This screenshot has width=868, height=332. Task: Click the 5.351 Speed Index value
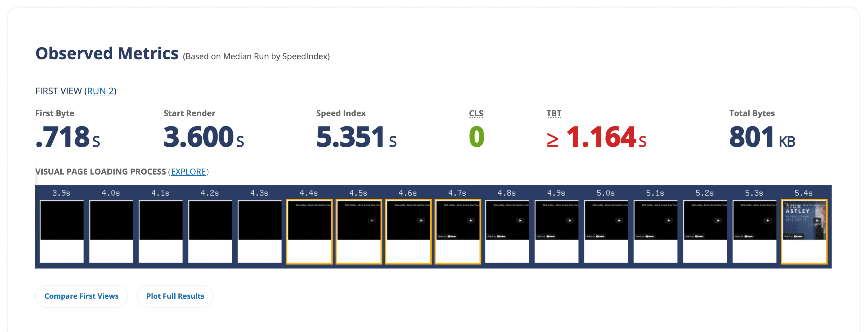[357, 137]
